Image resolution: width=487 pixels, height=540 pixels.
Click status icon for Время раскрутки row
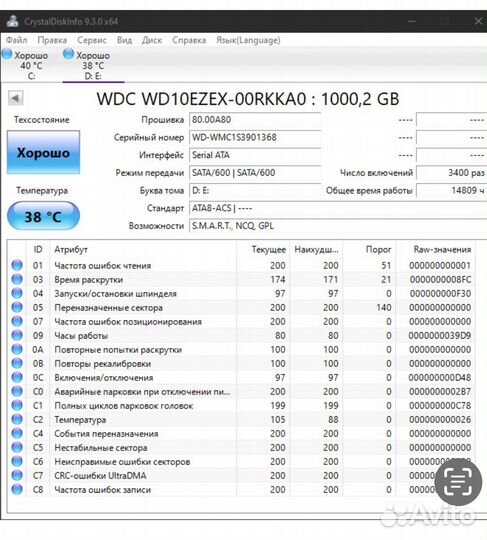pos(17,279)
